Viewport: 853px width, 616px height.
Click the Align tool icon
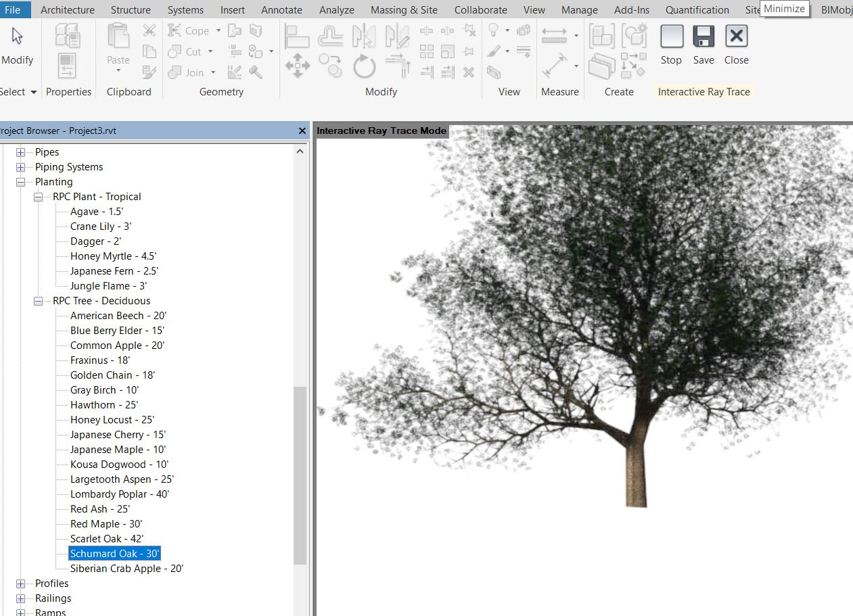pos(297,35)
